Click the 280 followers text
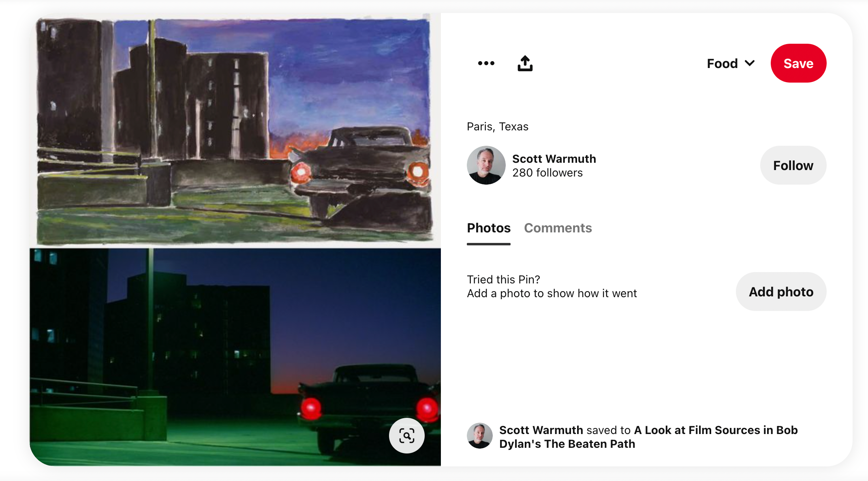This screenshot has width=868, height=481. [x=547, y=173]
